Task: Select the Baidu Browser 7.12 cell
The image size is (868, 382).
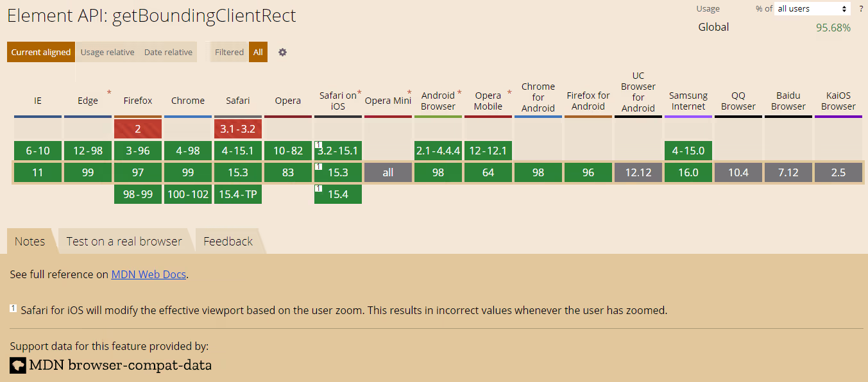Action: (788, 172)
